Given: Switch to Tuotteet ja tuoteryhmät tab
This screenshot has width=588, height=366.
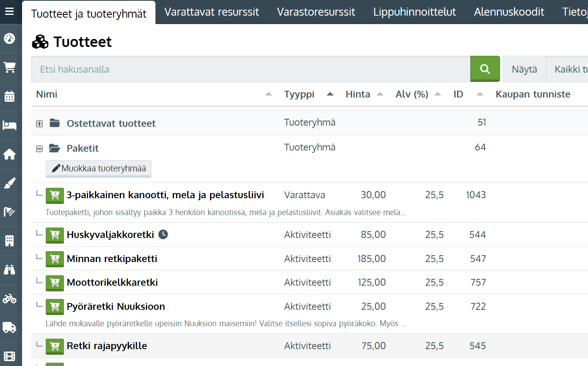Looking at the screenshot, I should [x=89, y=13].
